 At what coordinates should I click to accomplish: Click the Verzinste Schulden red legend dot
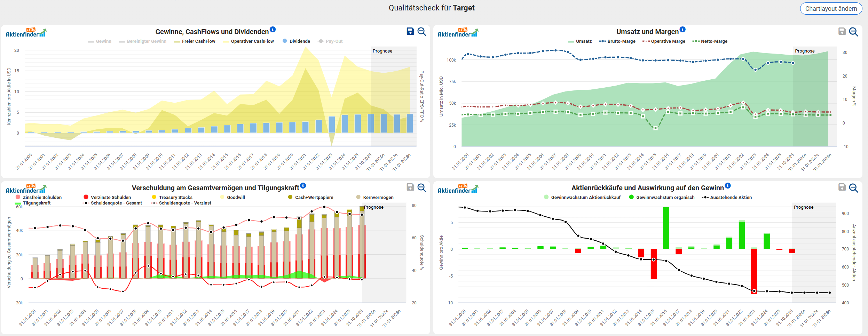coord(86,197)
